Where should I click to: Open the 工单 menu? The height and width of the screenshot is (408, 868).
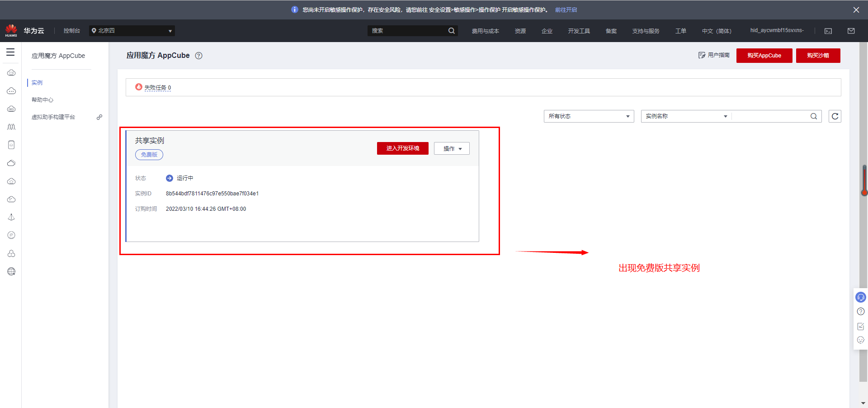pyautogui.click(x=681, y=31)
